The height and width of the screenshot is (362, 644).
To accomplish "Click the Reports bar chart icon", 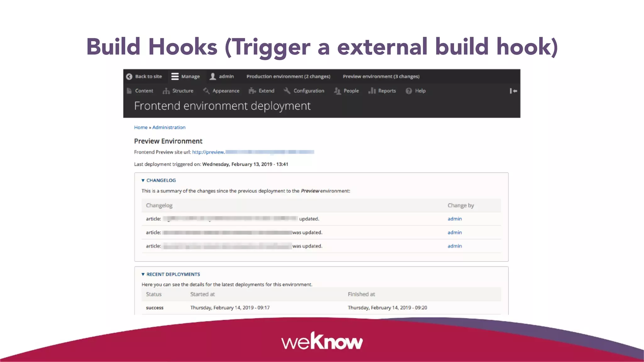I will 372,91.
